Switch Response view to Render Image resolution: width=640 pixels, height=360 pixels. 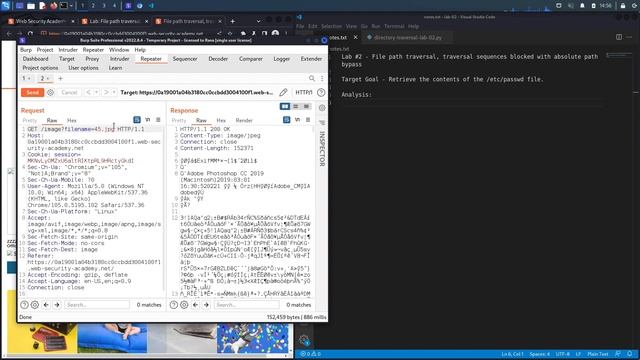244,120
